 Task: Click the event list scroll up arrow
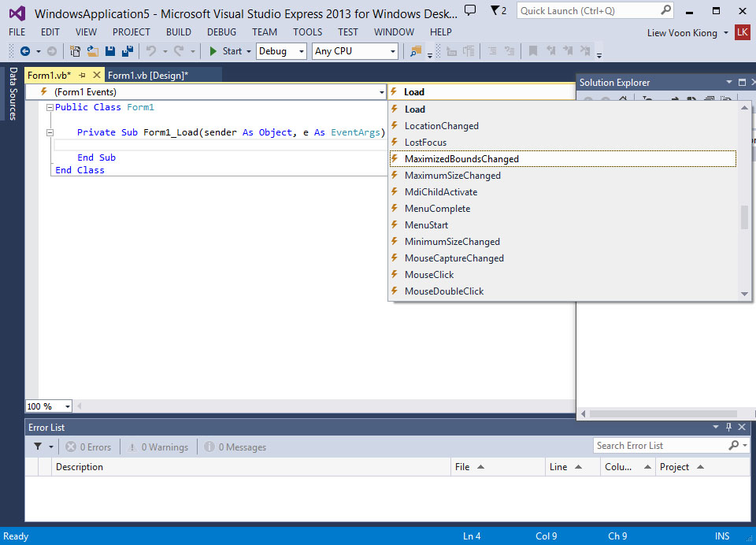tap(744, 108)
